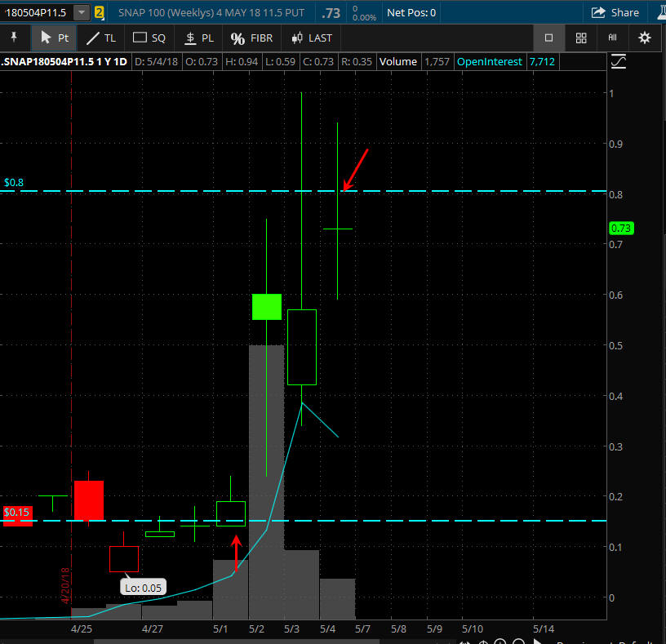Toggle the price axis scale icon
This screenshot has width=666, height=644.
tap(619, 61)
